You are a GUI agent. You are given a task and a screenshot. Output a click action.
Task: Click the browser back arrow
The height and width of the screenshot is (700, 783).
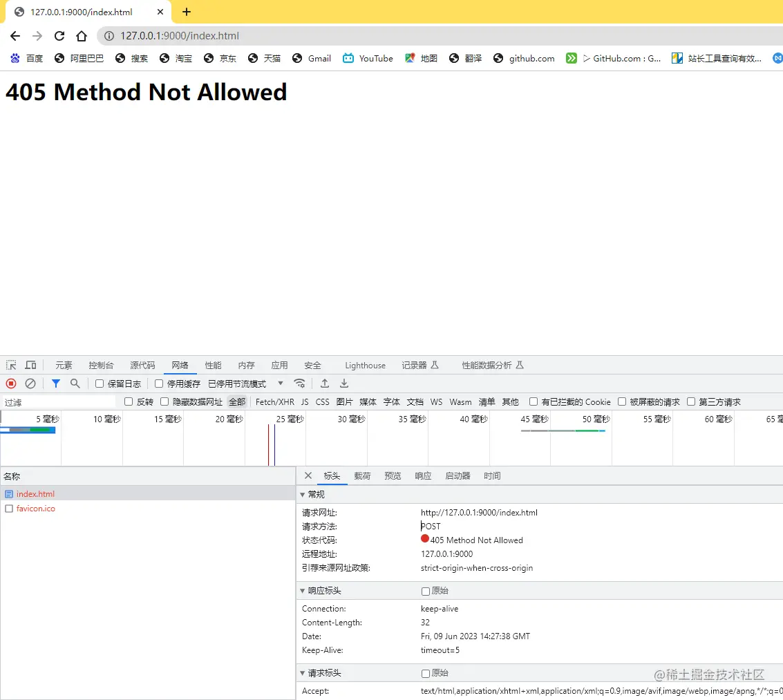click(15, 36)
